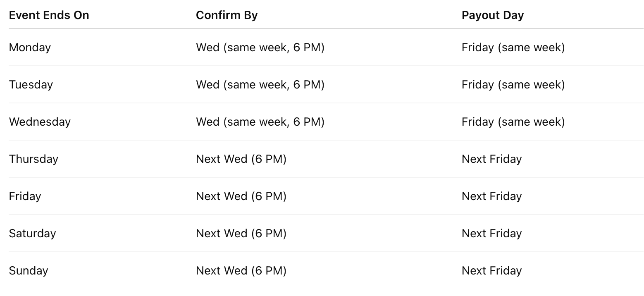Select Tuesday's Confirm By deadline cell
Screen dimensions: 644x296
pyautogui.click(x=260, y=85)
